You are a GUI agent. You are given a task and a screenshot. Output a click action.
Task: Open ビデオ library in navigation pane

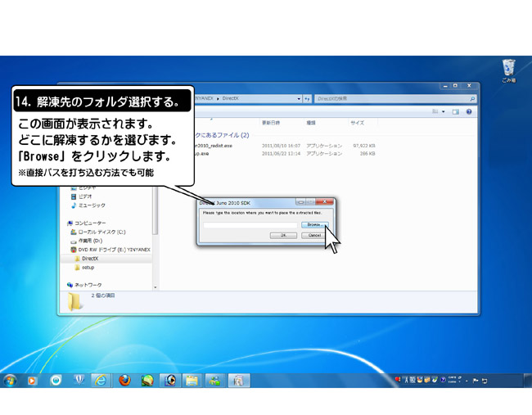[x=85, y=196]
